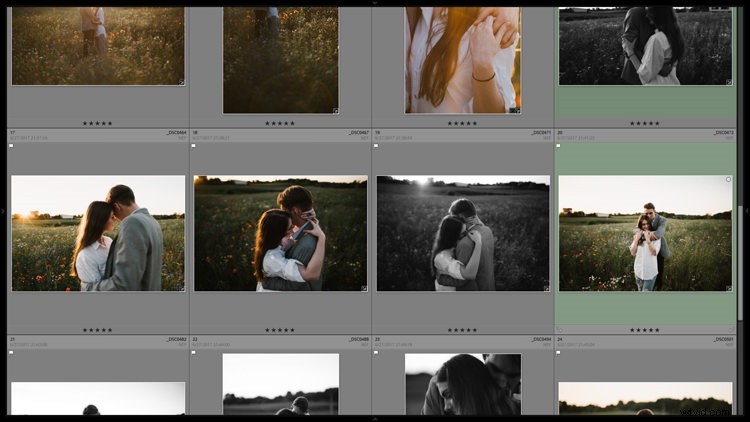Select photo 18 of couple embracing in field
Screen dimensions: 750x422
[281, 233]
